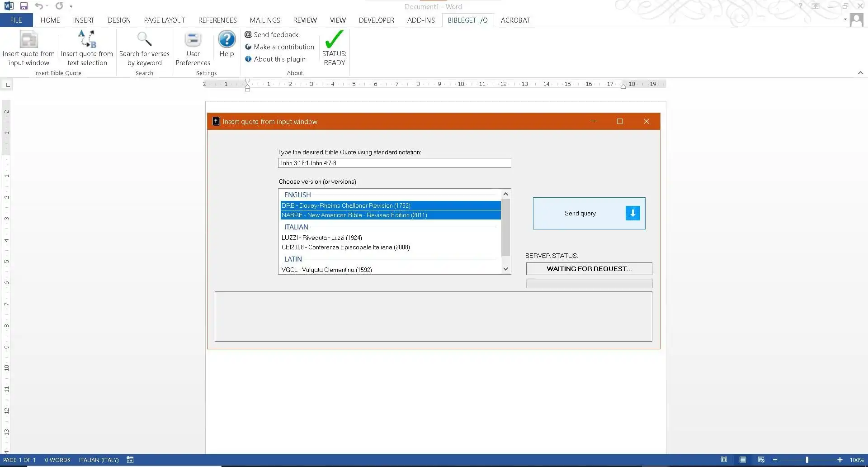Click the query results output area
This screenshot has width=868, height=467.
coord(433,316)
